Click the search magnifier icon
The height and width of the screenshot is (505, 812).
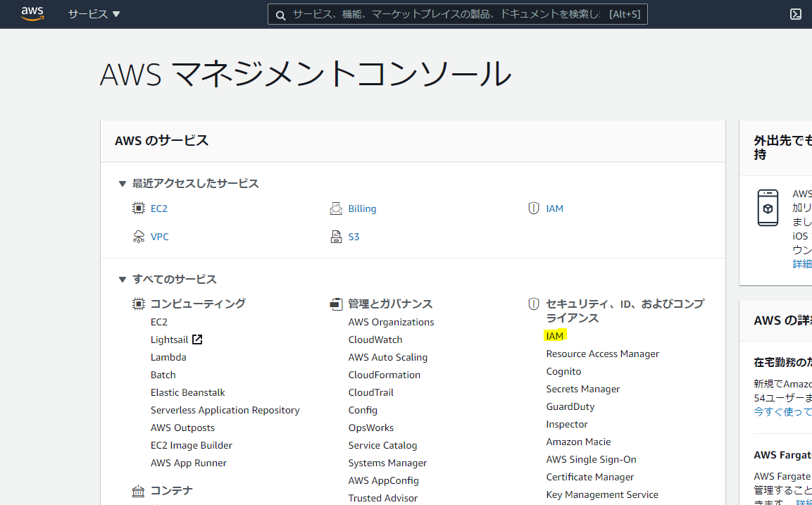(281, 15)
